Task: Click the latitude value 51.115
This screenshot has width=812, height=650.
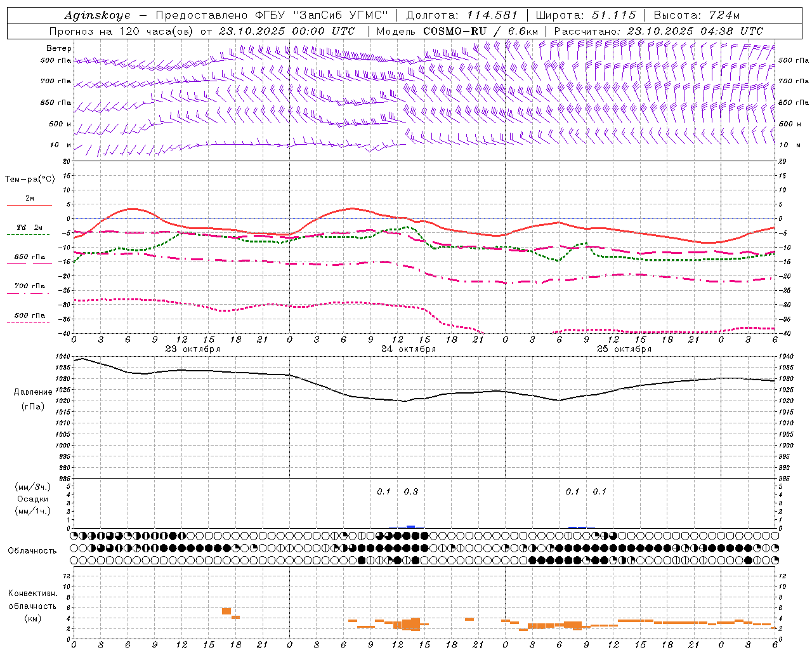Action: 613,15
